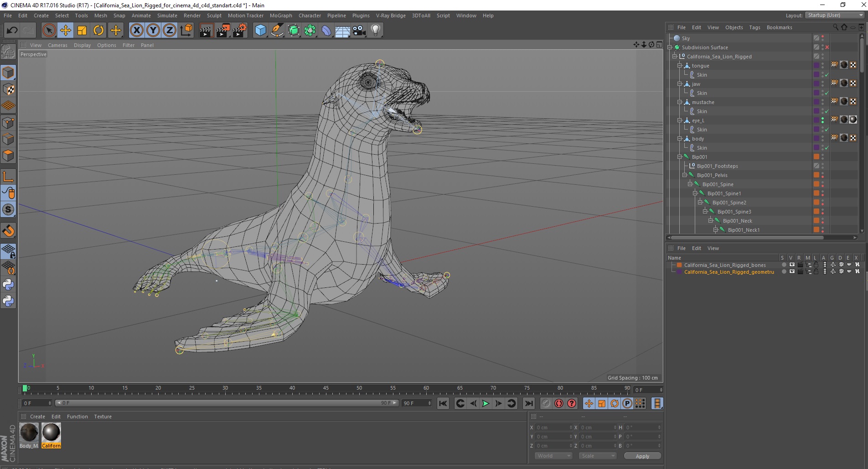The image size is (868, 469).
Task: Toggle eye_L visibility dots
Action: coord(823,120)
